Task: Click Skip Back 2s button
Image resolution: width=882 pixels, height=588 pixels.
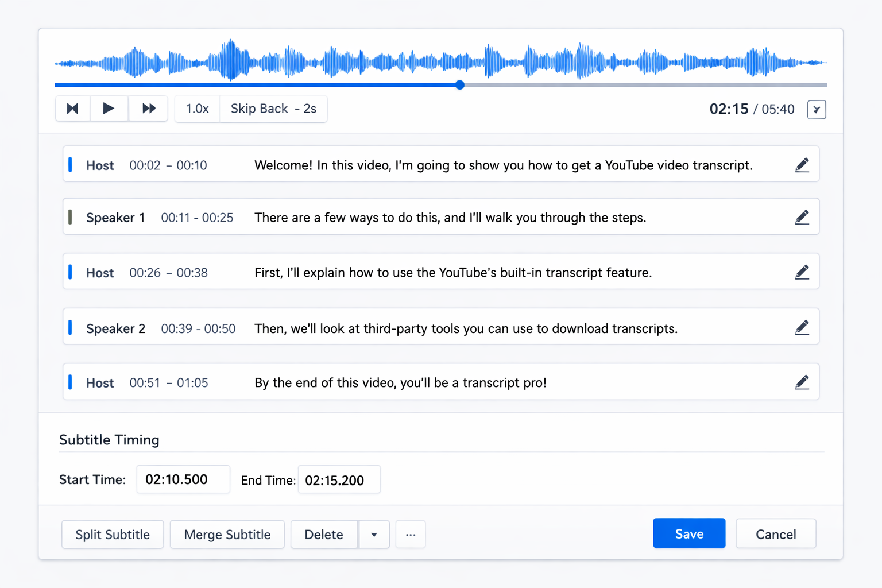Action: 273,109
